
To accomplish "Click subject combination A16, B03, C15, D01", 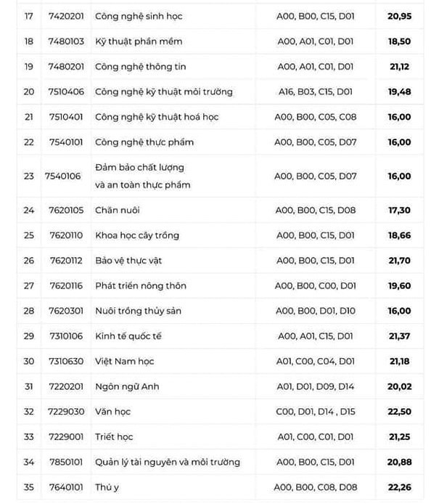I will point(316,92).
